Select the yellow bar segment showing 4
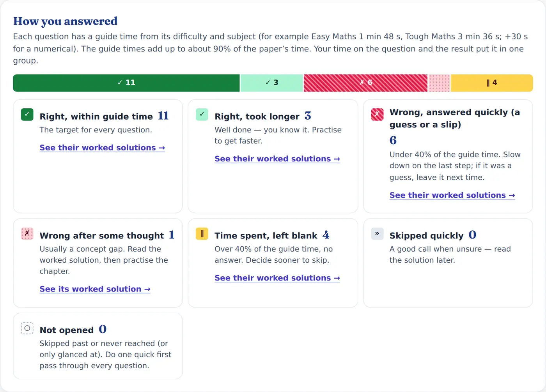546x392 pixels. tap(492, 83)
